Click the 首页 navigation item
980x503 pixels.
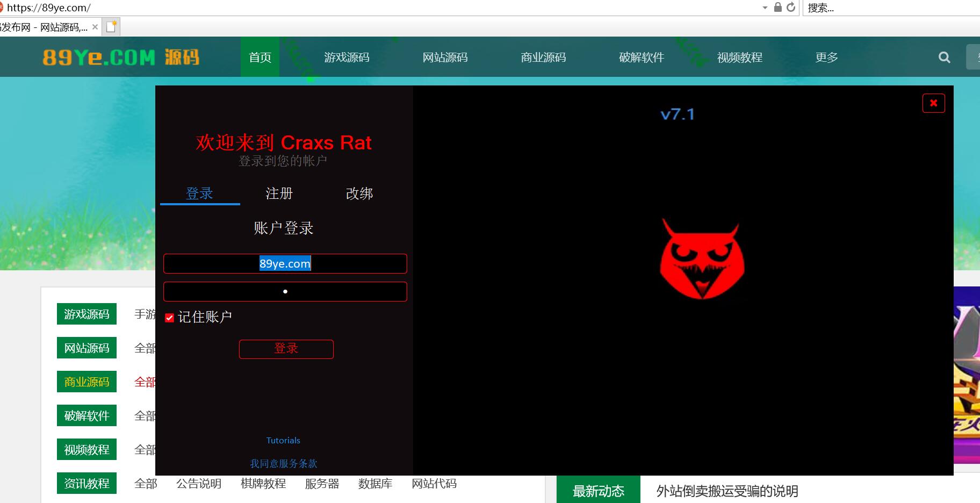pyautogui.click(x=260, y=57)
